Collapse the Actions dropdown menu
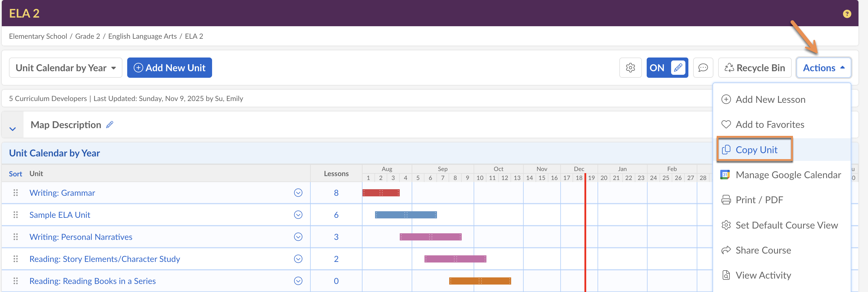The image size is (868, 292). (x=823, y=68)
